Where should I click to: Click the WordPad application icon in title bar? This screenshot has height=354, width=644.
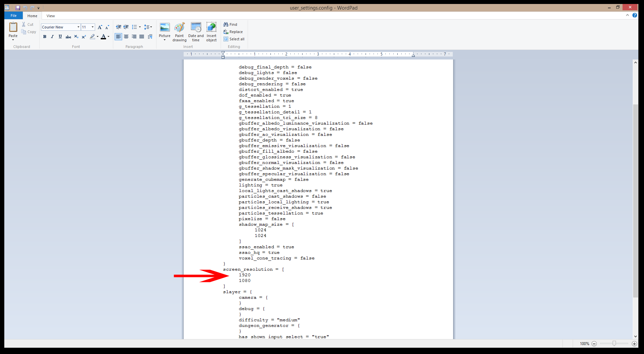pos(7,8)
